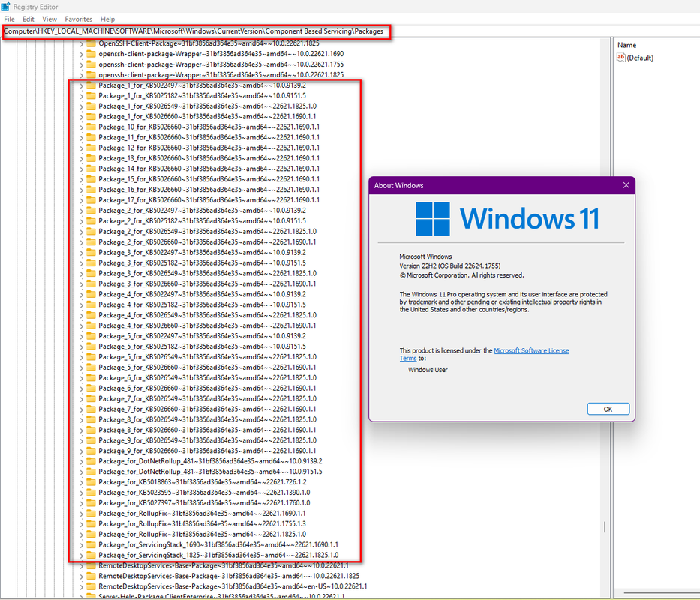Open the File menu
700x600 pixels.
click(x=9, y=19)
